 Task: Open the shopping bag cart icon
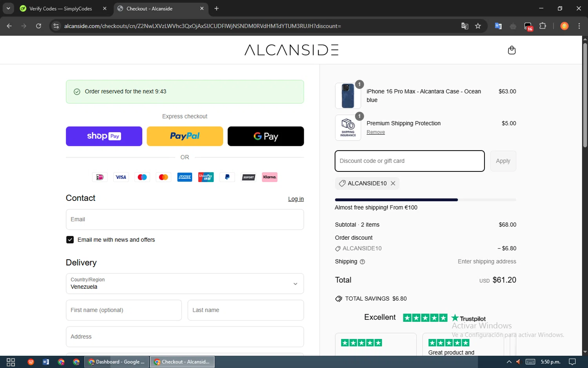(x=512, y=50)
